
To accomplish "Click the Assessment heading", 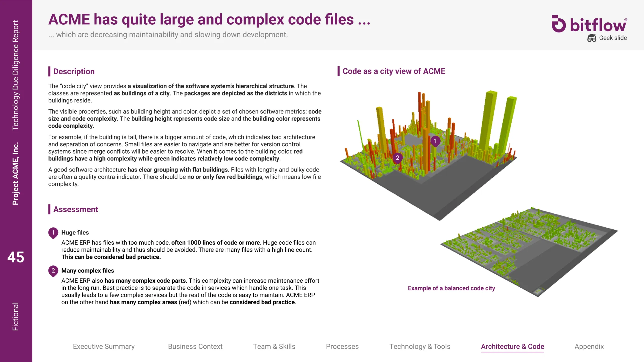I will tap(76, 210).
